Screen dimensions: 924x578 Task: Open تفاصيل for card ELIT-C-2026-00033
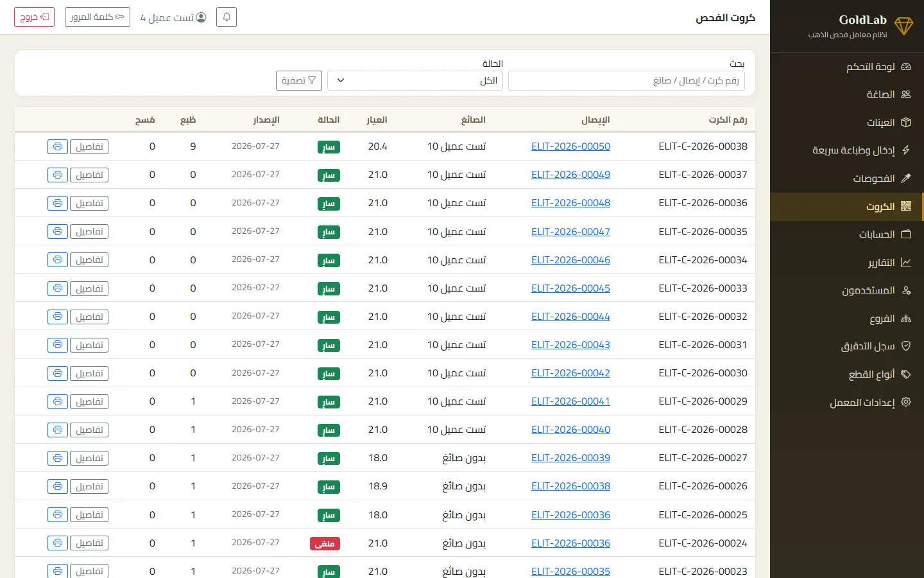(89, 288)
